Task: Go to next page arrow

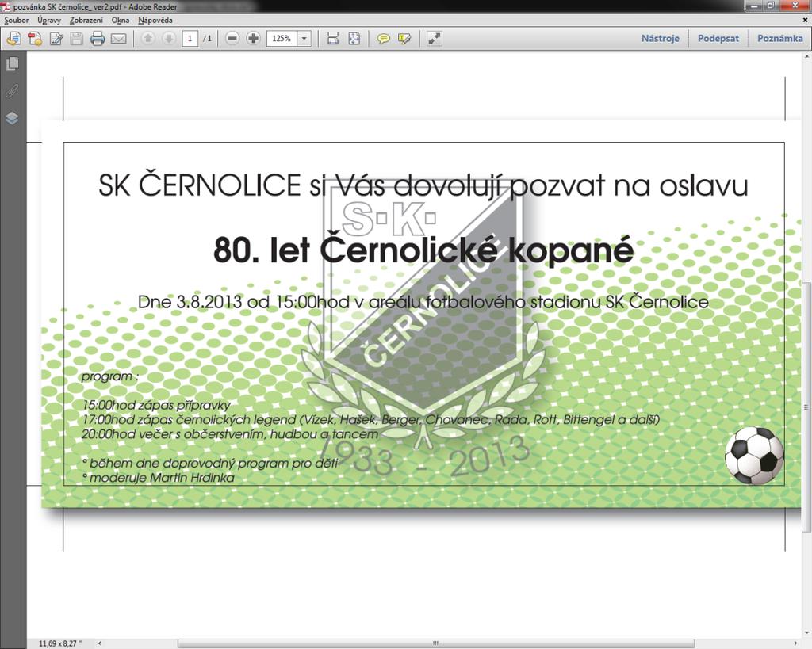Action: pyautogui.click(x=169, y=38)
